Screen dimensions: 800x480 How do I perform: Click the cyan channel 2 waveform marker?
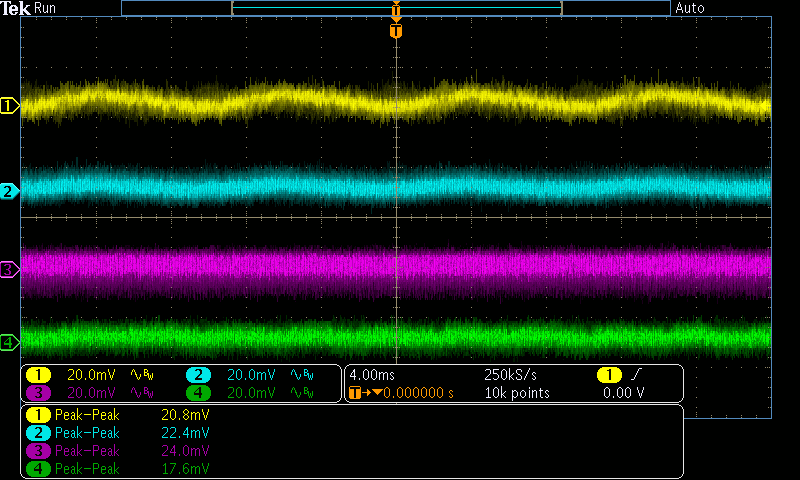(9, 191)
